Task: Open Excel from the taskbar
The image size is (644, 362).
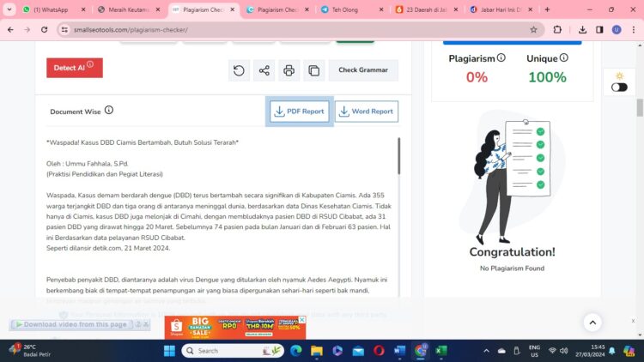Action: click(441, 351)
